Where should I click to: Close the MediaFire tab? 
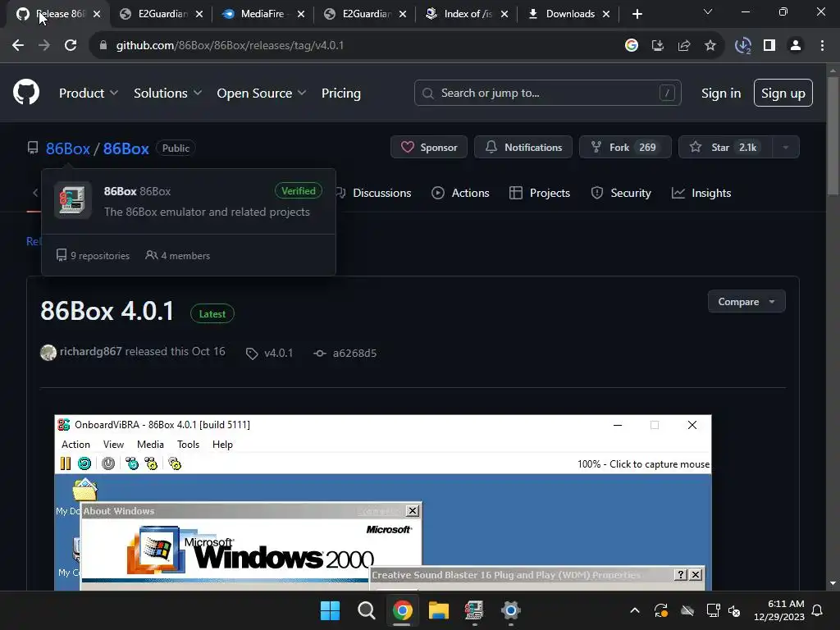tap(301, 15)
